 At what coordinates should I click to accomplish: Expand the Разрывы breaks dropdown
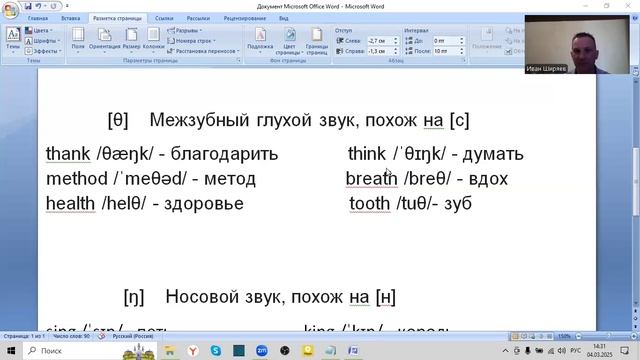pyautogui.click(x=184, y=31)
